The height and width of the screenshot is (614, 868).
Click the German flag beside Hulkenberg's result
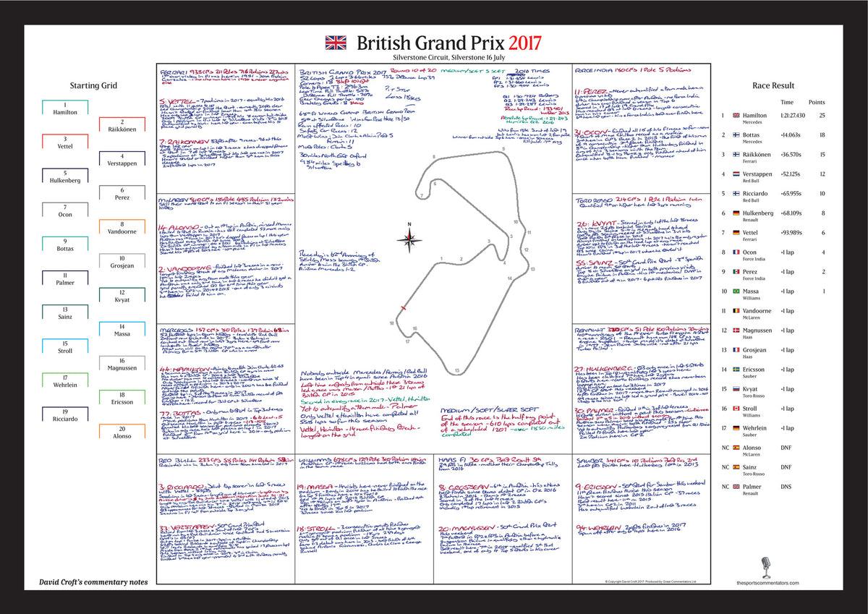(x=736, y=213)
